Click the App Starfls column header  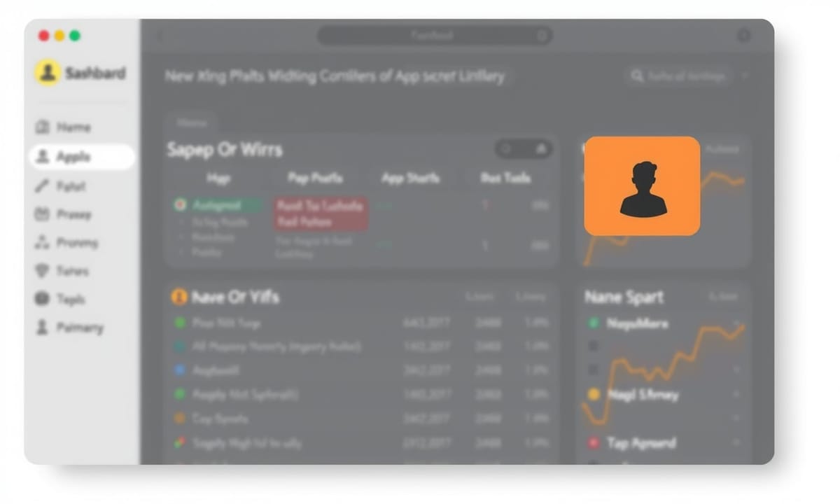[x=410, y=178]
